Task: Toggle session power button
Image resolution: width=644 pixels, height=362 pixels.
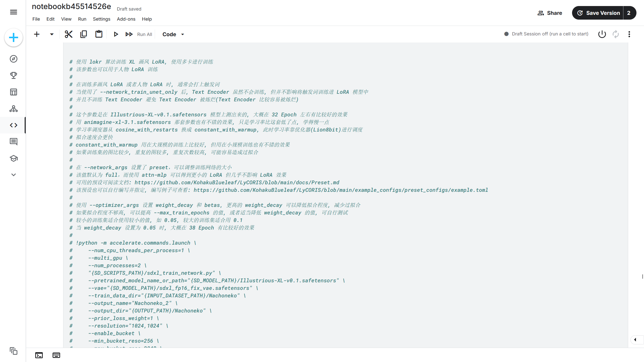Action: tap(602, 34)
